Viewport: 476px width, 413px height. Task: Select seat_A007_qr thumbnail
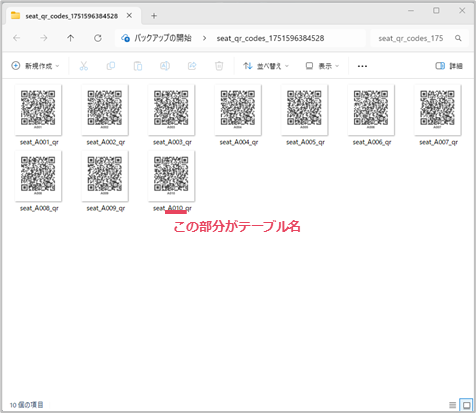[x=438, y=110]
